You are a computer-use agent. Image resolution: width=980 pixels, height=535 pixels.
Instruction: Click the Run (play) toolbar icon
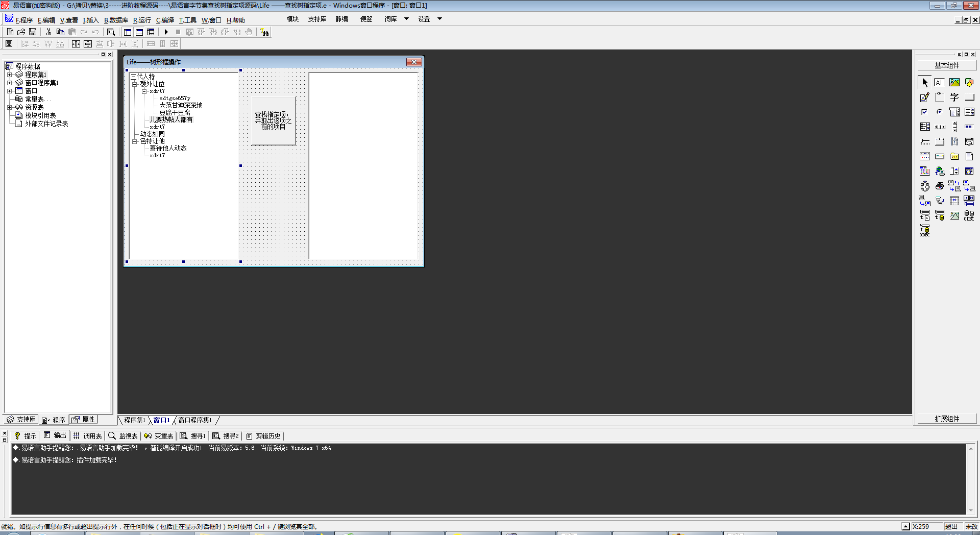click(x=166, y=32)
